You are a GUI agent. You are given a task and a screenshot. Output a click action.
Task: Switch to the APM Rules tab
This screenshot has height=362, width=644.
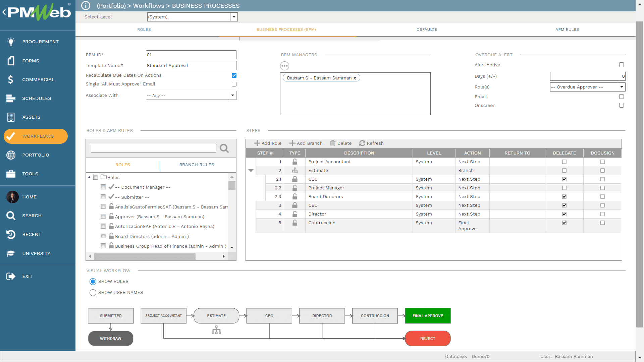pyautogui.click(x=567, y=29)
